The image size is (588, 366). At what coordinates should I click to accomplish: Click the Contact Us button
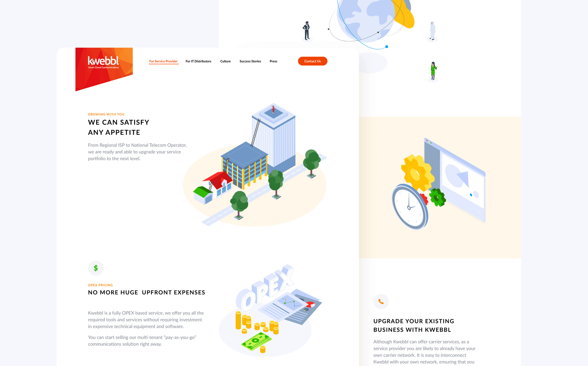(313, 61)
